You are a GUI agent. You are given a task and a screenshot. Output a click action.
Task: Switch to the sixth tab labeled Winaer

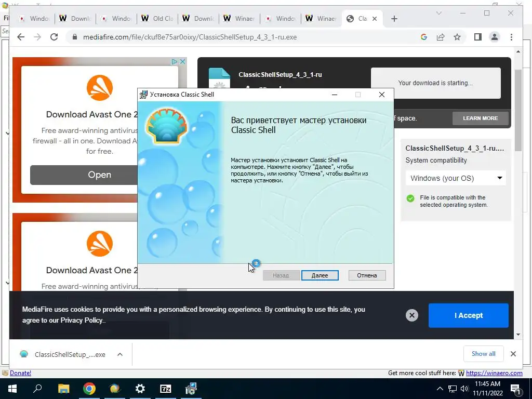pos(239,19)
